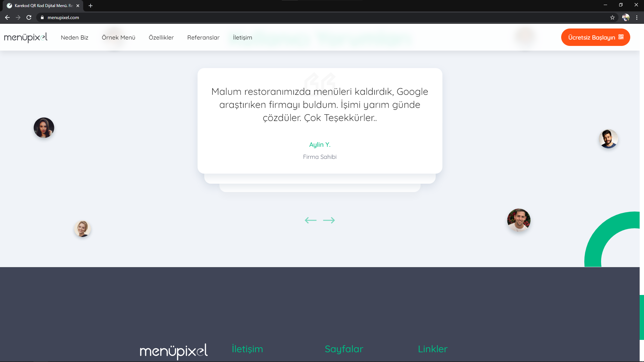644x362 pixels.
Task: Pick the smiling man avatar thumbnail
Action: click(519, 220)
